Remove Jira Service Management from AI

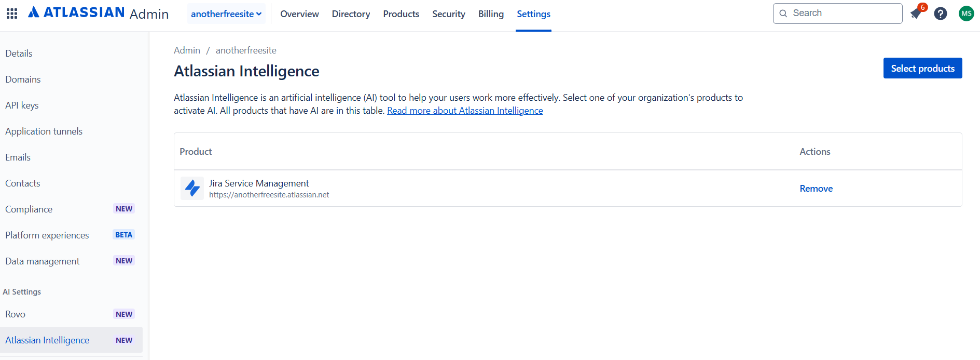coord(816,189)
